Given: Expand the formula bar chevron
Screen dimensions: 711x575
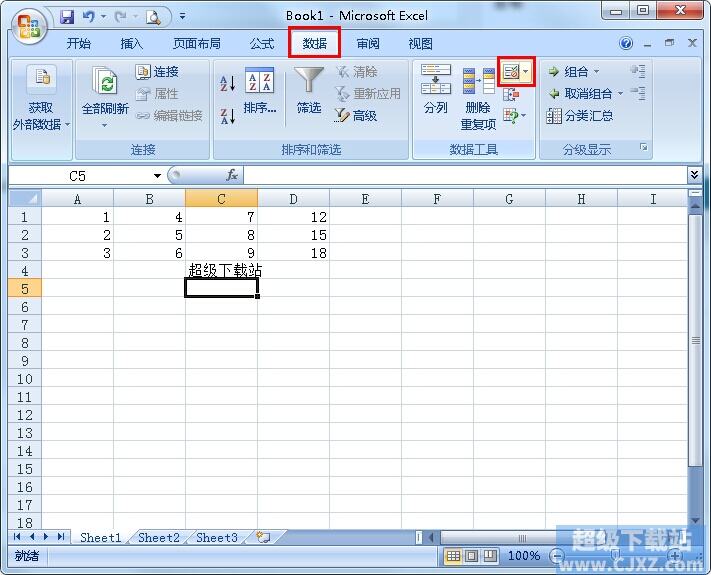Looking at the screenshot, I should [x=694, y=175].
